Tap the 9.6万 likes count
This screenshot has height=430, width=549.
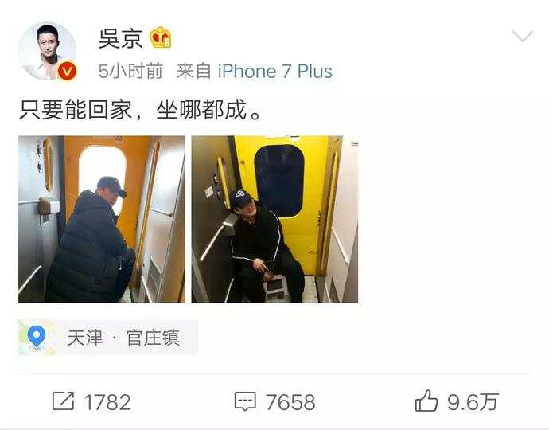coord(472,402)
